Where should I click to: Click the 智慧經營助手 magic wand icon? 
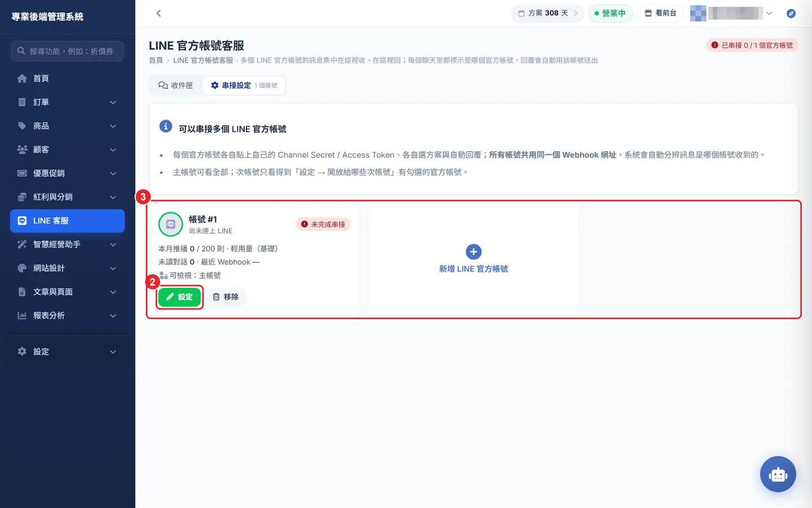[22, 244]
